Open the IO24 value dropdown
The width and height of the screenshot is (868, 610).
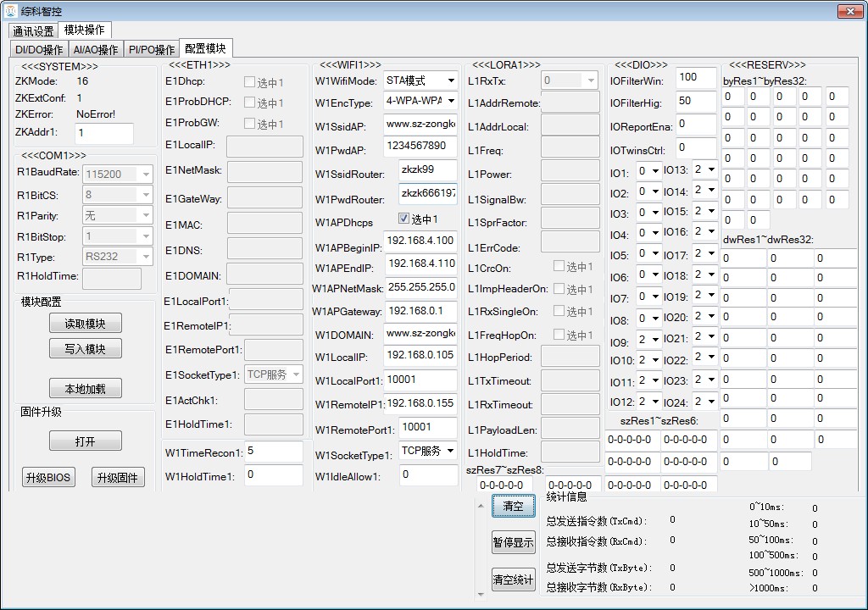(710, 402)
